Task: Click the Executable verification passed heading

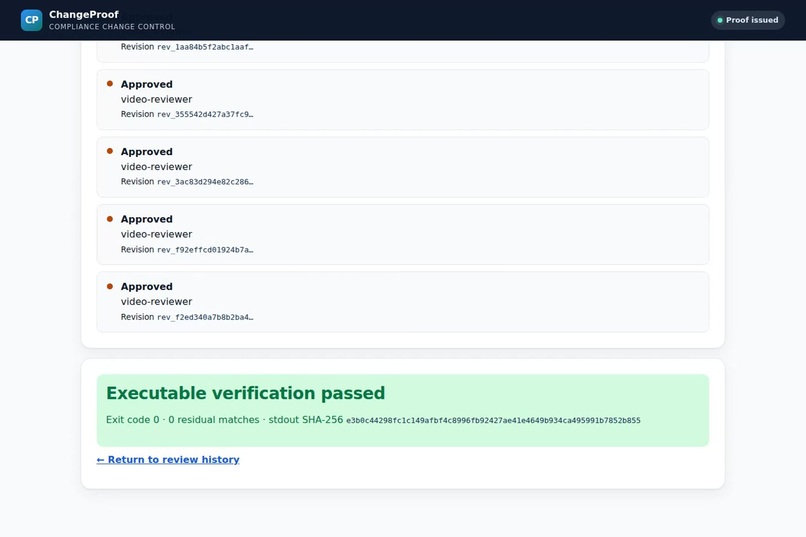Action: coord(245,393)
